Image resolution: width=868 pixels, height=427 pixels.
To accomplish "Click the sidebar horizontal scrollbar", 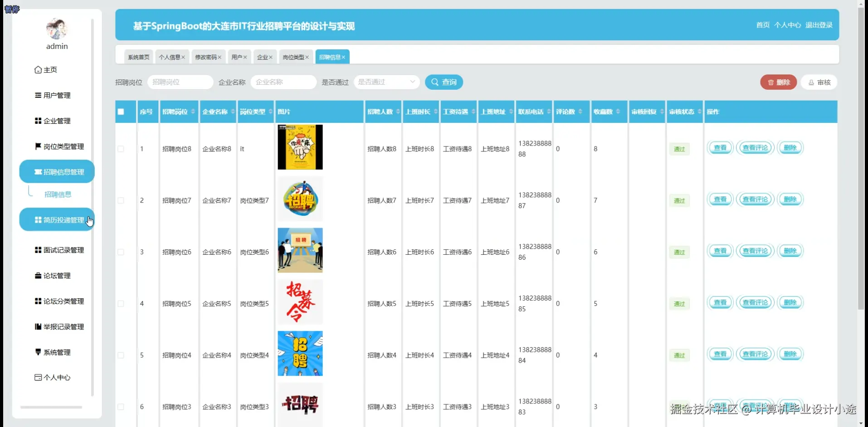I will point(51,407).
